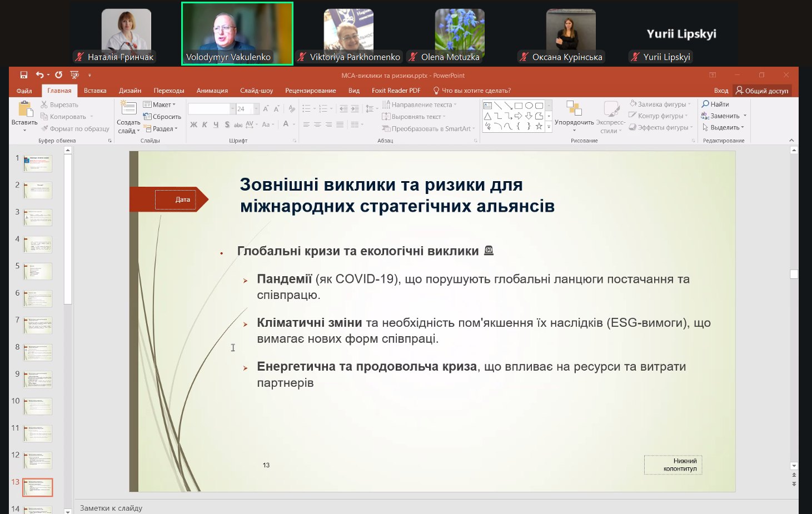
Task: Toggle underline (Ч) formatting
Action: [216, 124]
